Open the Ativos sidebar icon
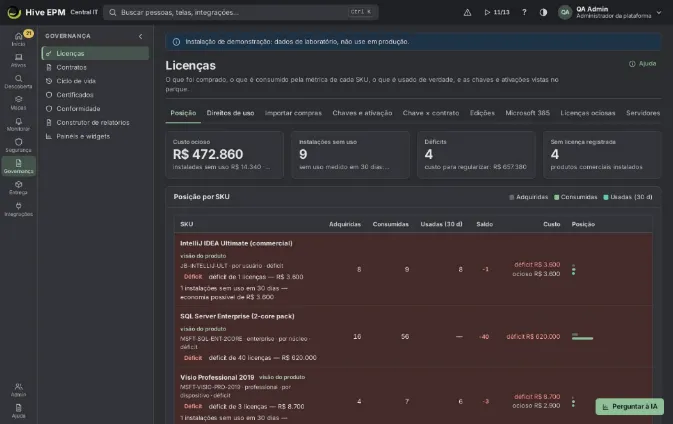Screen dimensions: 673x424 tap(18, 61)
